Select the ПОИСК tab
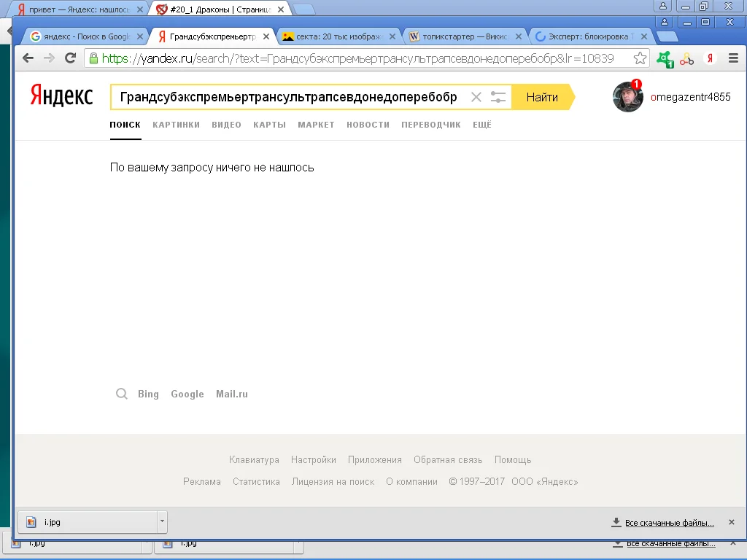This screenshot has width=747, height=560. click(125, 125)
